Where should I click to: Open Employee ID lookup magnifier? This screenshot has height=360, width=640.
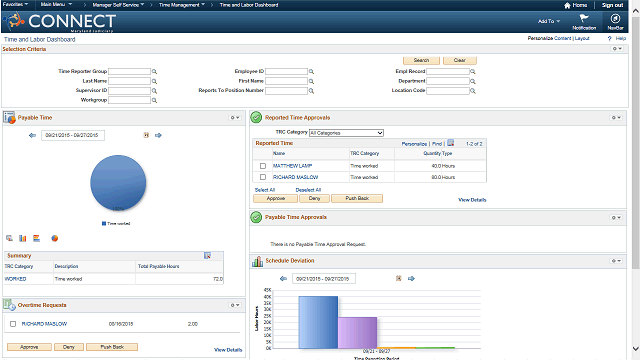pos(311,71)
